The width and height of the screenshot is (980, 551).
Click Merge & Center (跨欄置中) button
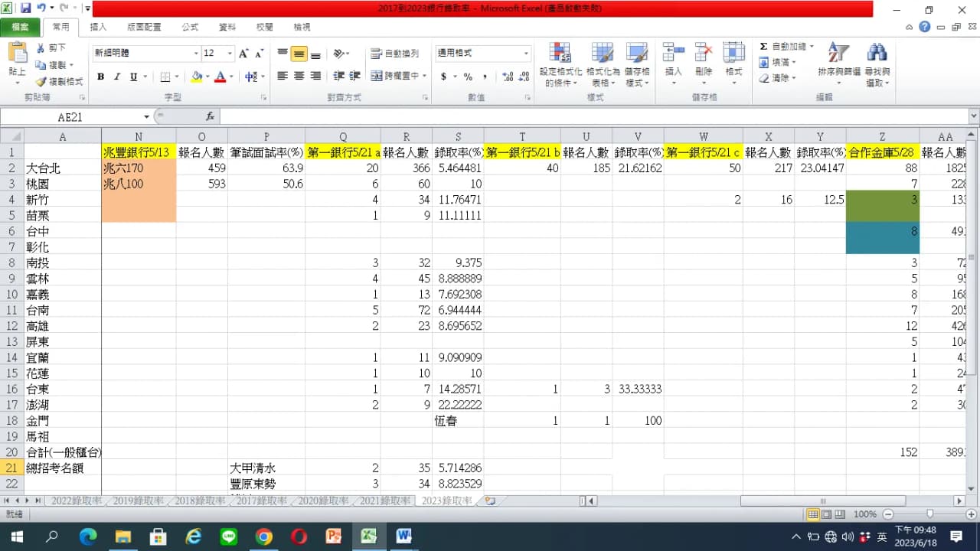[395, 77]
